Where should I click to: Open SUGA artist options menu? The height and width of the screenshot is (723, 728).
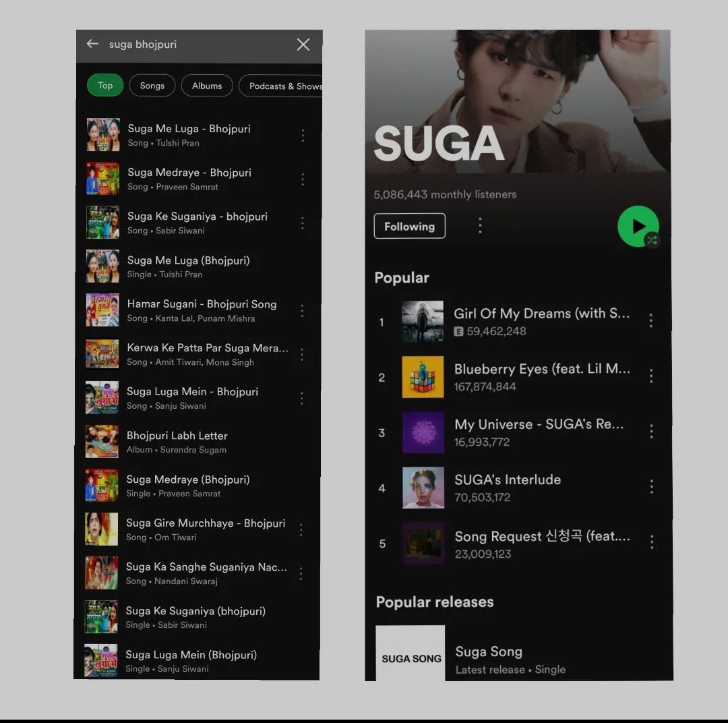point(480,226)
